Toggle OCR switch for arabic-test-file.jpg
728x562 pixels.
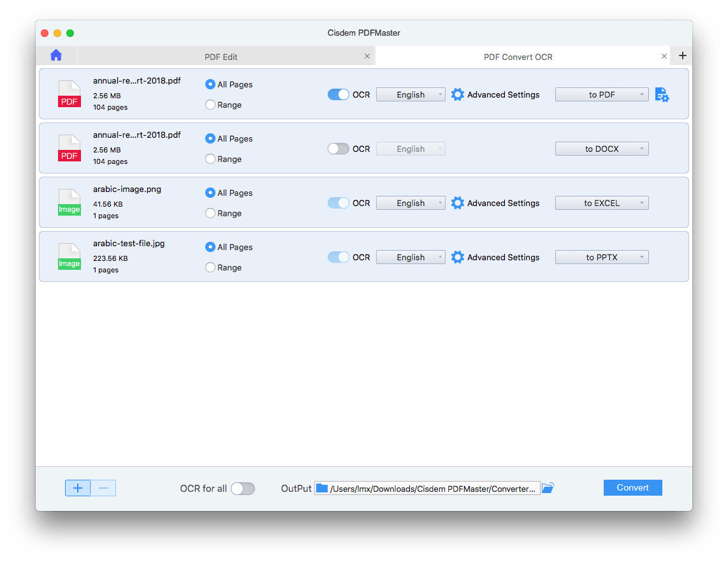338,257
